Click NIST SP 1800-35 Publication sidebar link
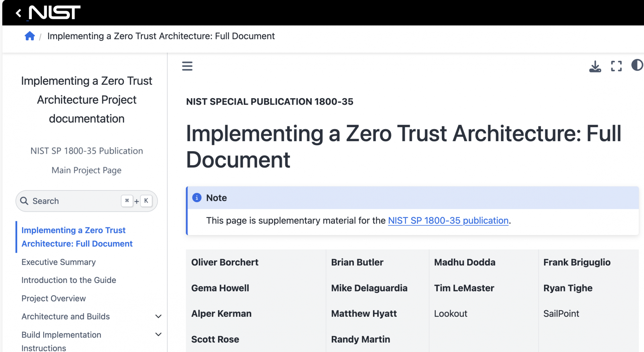Viewport: 644px width, 352px height. click(x=87, y=151)
